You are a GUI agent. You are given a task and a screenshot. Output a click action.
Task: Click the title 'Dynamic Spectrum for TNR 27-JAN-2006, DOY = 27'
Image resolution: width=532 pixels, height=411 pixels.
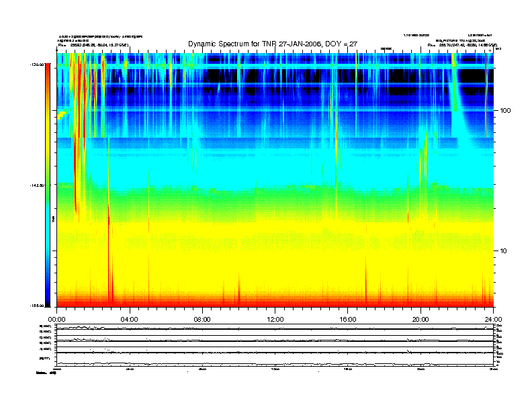coord(273,44)
